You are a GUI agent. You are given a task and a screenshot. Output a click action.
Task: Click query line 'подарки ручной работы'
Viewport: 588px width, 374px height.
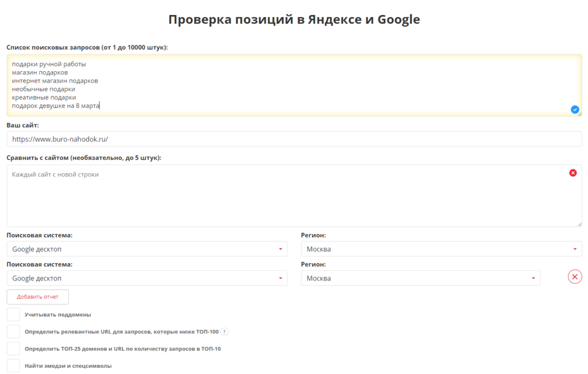(x=49, y=64)
